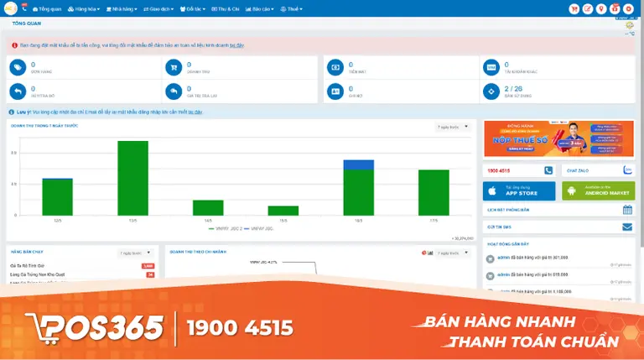Click the card icon for Ghi nợ
The image size is (644, 360).
click(x=335, y=91)
